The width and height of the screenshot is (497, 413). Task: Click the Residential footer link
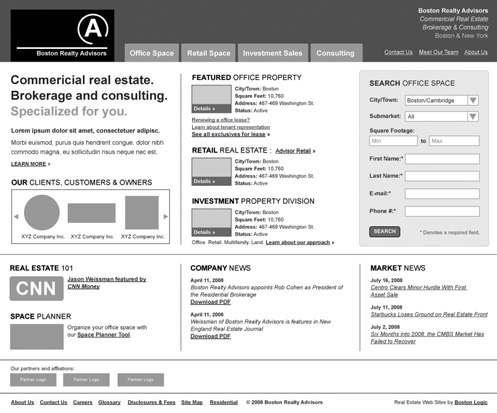(x=224, y=402)
